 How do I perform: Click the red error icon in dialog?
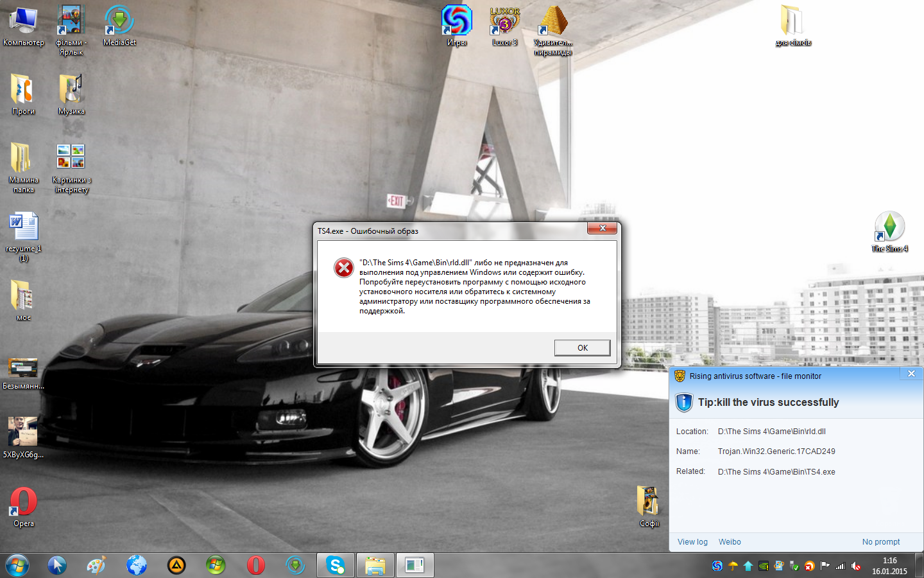coord(344,268)
